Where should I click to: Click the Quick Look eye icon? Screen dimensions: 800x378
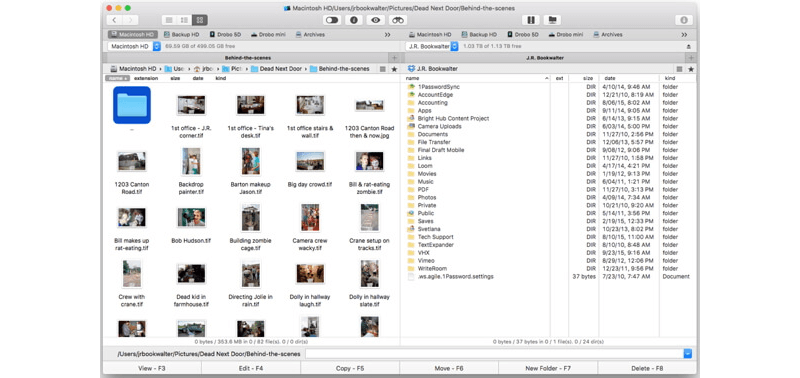(x=376, y=20)
